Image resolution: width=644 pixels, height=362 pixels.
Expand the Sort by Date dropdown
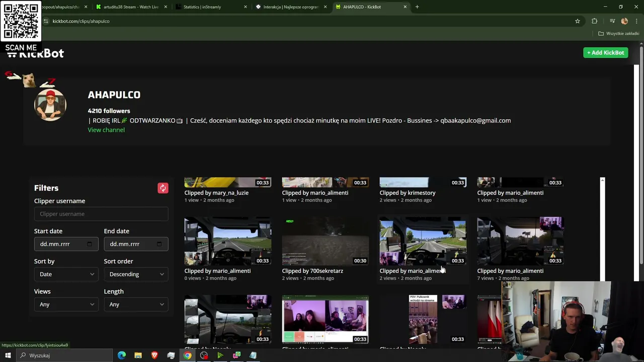coord(66,275)
